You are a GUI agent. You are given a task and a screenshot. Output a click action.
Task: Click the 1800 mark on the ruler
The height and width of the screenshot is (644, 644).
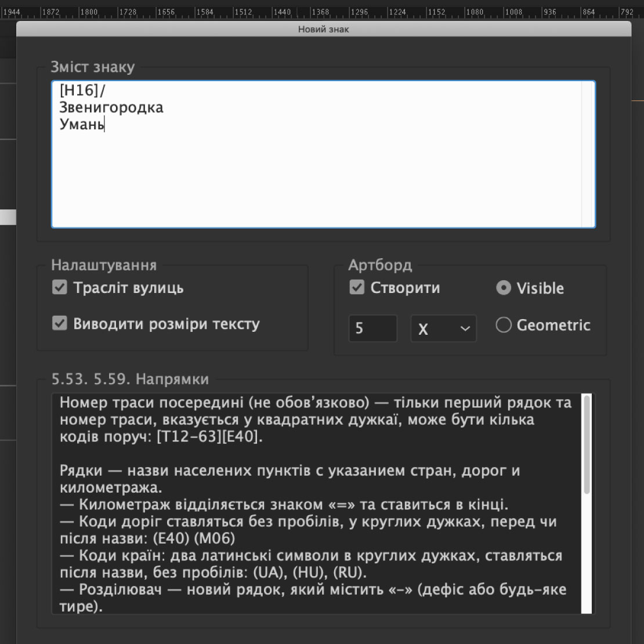pos(89,12)
